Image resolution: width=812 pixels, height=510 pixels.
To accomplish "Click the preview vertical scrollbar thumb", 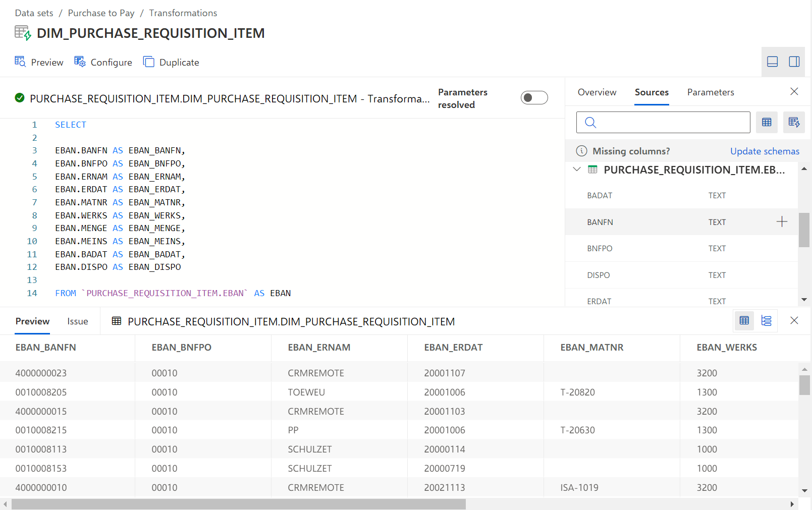I will coord(804,385).
